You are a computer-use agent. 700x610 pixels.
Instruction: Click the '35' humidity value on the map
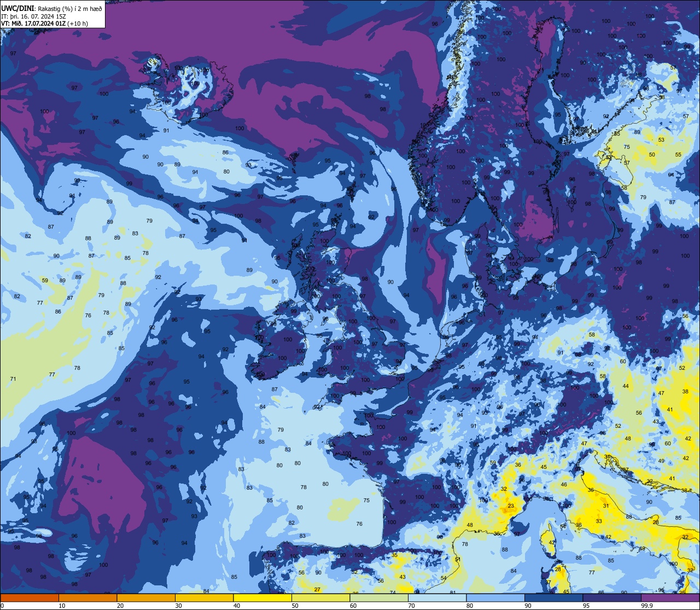tap(394, 555)
